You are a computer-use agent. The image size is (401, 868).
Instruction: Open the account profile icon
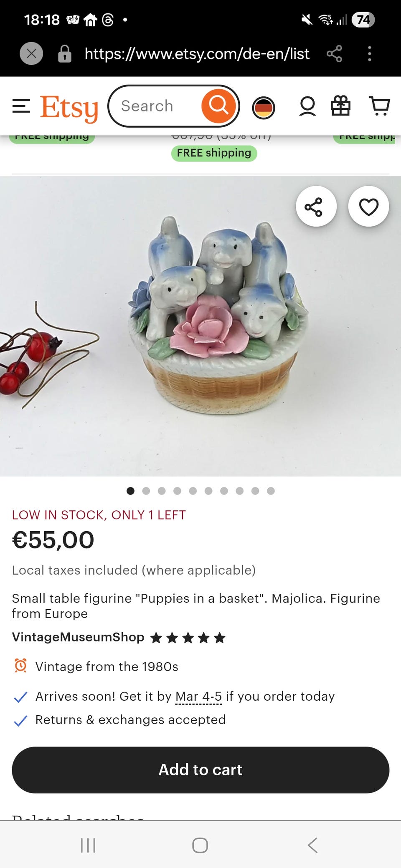coord(307,106)
